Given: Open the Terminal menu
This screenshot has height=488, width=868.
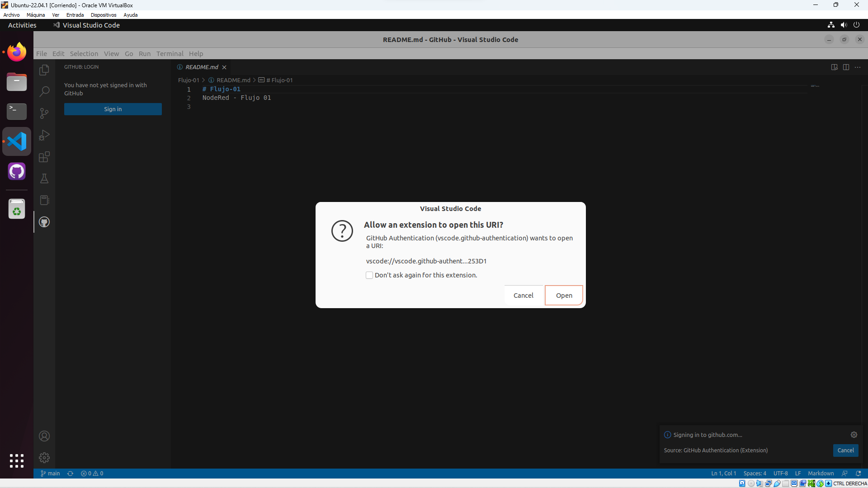Looking at the screenshot, I should [x=170, y=54].
